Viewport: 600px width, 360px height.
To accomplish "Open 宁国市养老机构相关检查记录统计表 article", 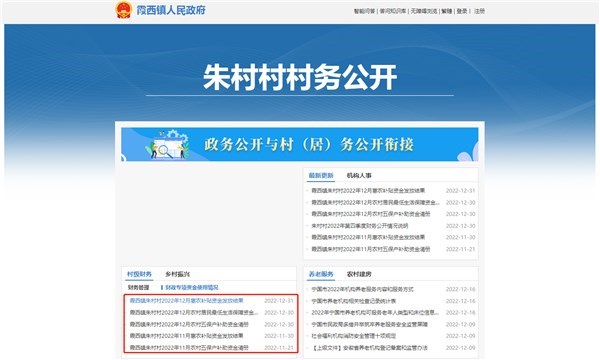I will tap(354, 301).
